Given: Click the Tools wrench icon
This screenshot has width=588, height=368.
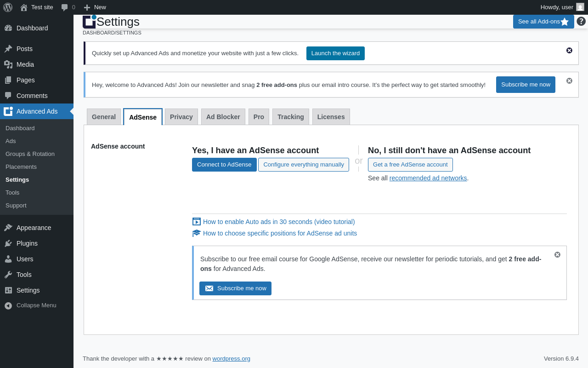Looking at the screenshot, I should tap(8, 275).
